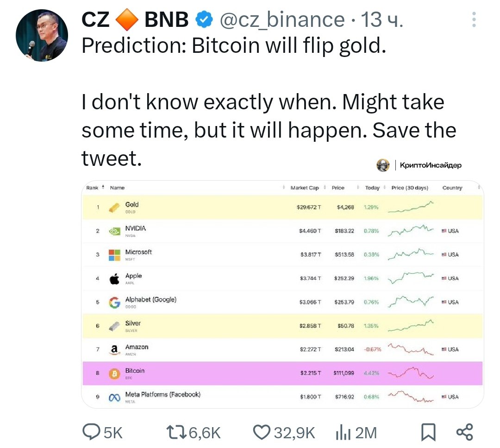Sort table by Market Cap header

point(305,188)
